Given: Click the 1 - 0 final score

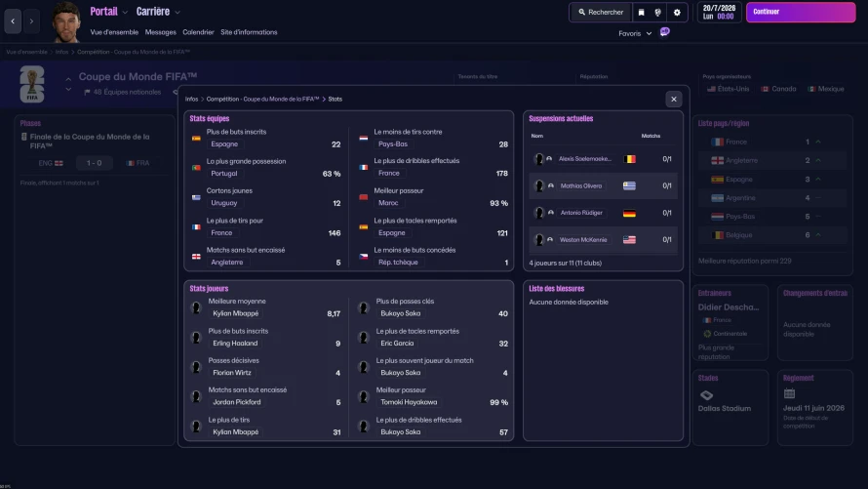Looking at the screenshot, I should pyautogui.click(x=94, y=163).
